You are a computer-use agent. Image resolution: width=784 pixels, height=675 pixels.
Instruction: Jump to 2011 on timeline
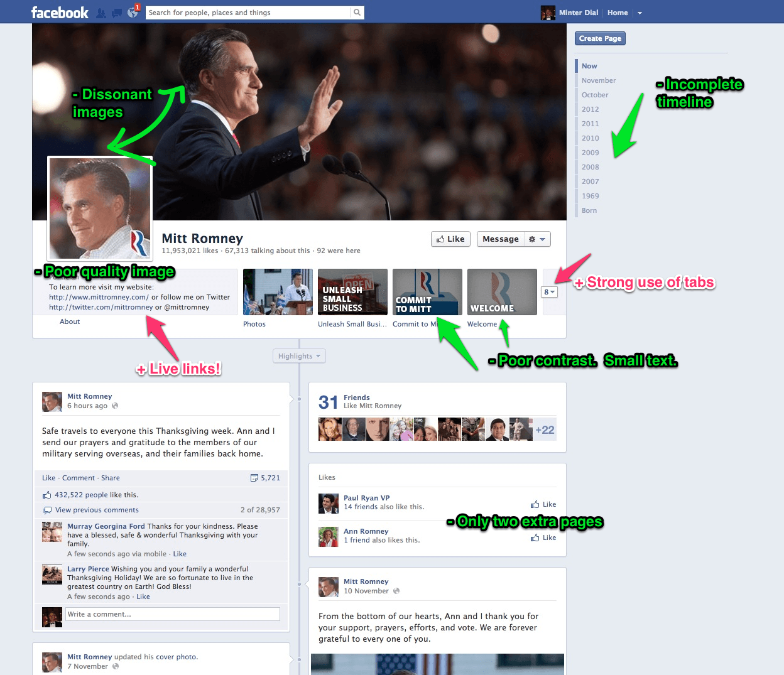(591, 124)
